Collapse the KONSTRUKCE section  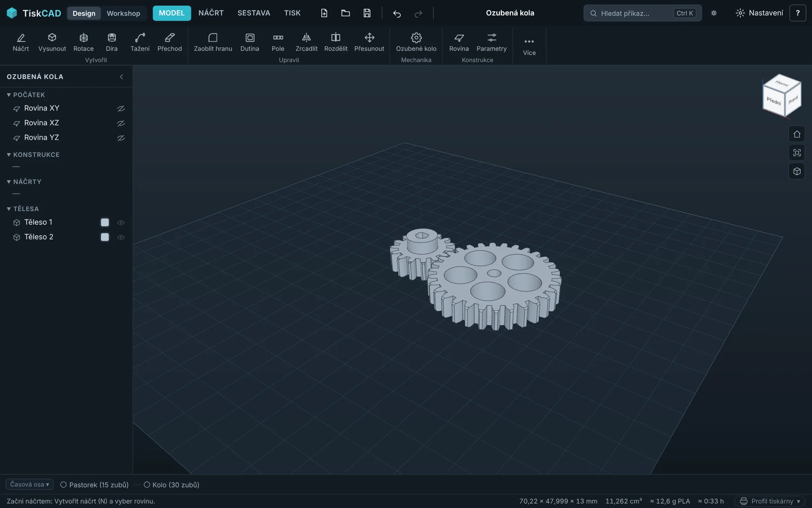pyautogui.click(x=33, y=155)
